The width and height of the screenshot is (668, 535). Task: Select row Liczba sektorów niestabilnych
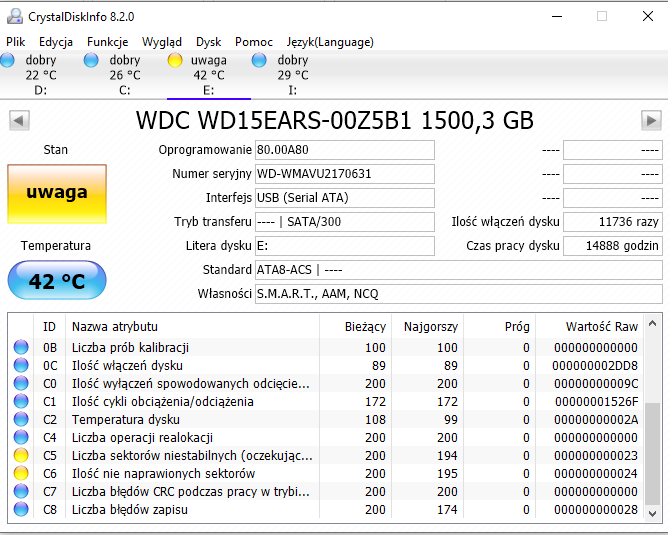[326, 455]
